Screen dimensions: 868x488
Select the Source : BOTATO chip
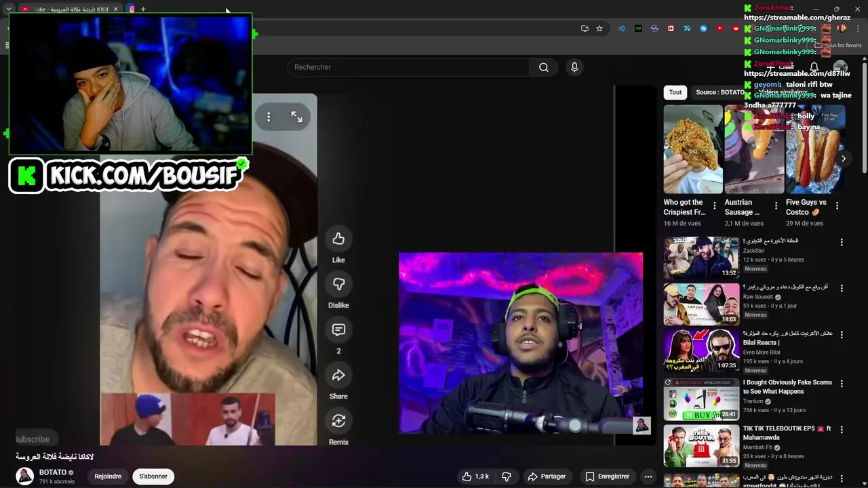pos(719,92)
